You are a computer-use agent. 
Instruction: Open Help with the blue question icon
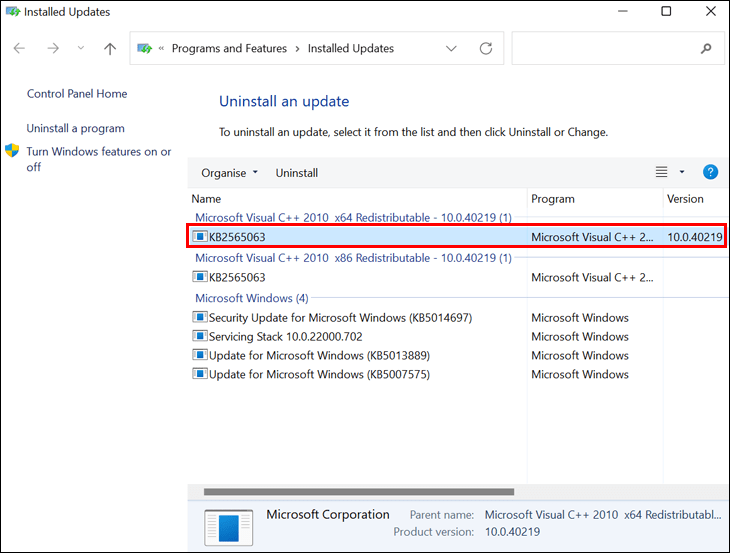tap(710, 172)
